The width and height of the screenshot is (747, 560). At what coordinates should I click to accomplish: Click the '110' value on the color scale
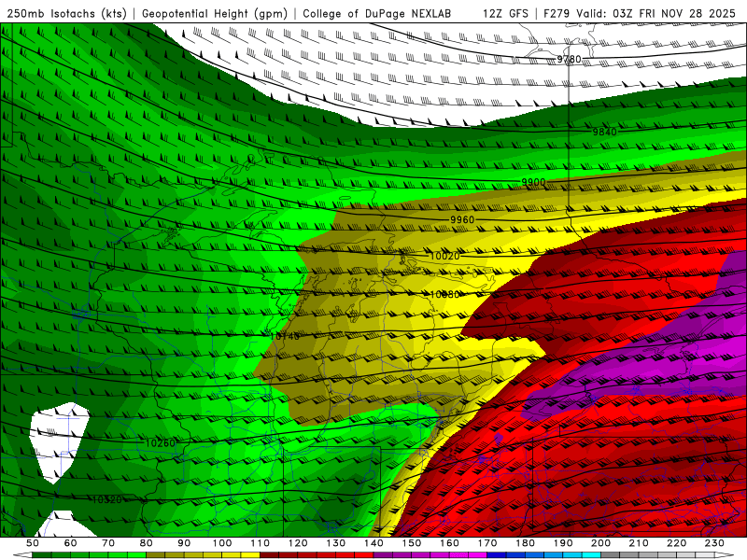260,543
